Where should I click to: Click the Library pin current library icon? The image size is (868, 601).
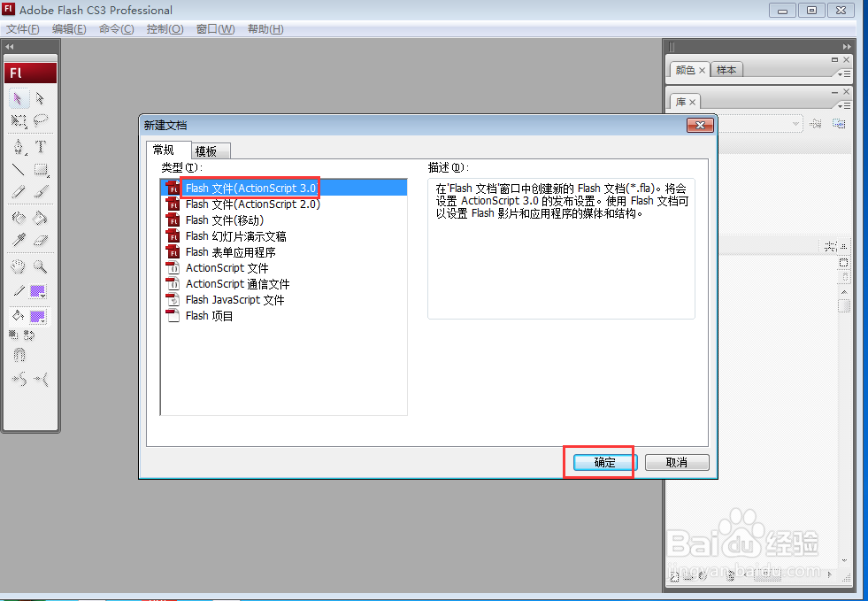(816, 124)
